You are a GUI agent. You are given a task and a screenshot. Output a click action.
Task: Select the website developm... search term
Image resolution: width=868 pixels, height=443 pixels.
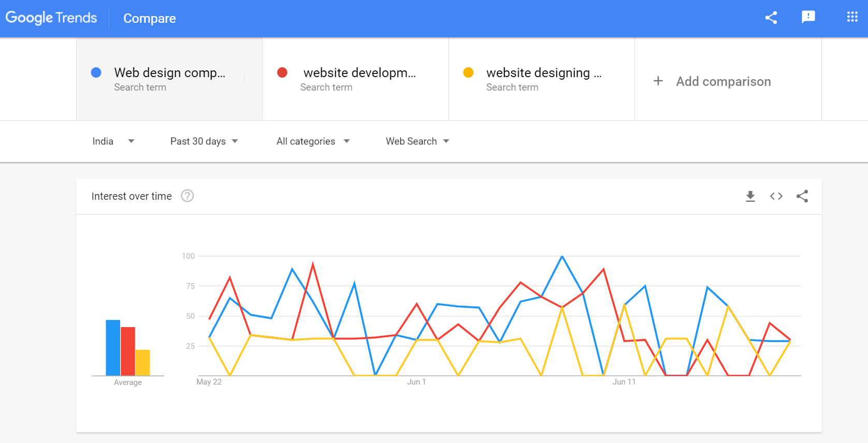point(356,79)
